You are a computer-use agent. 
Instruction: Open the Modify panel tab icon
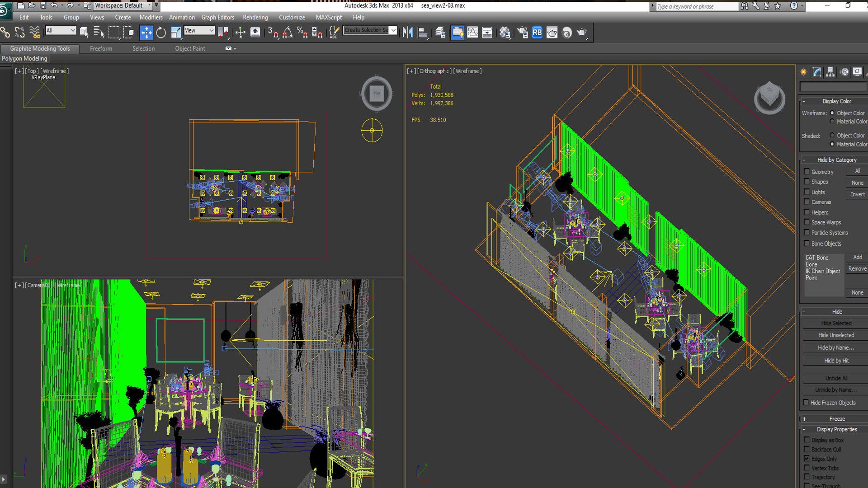[x=816, y=72]
